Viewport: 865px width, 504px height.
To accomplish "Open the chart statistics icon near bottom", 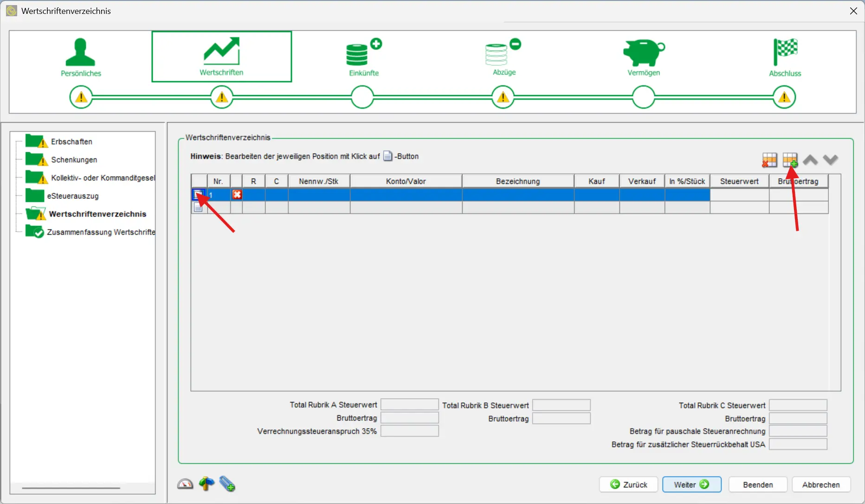I will tap(207, 484).
